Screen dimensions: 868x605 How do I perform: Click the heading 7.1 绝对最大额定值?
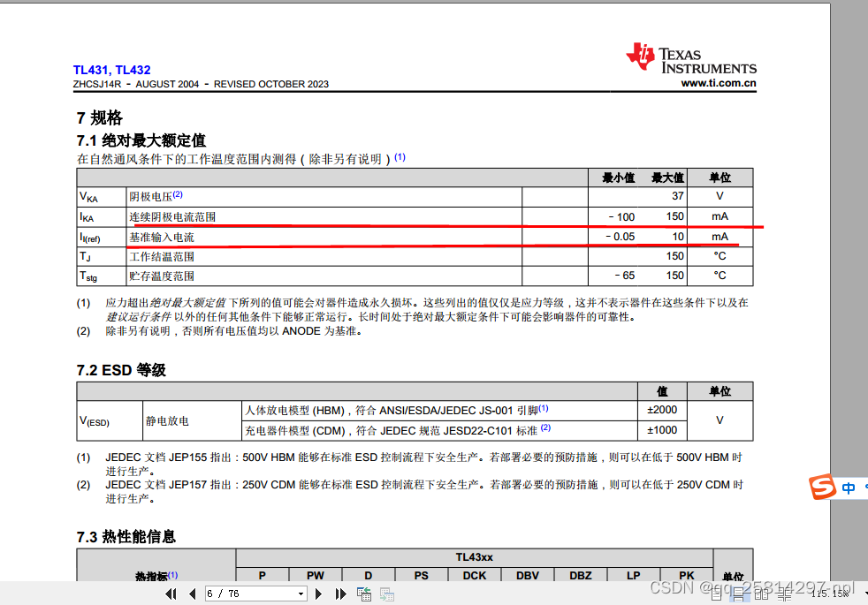click(141, 140)
